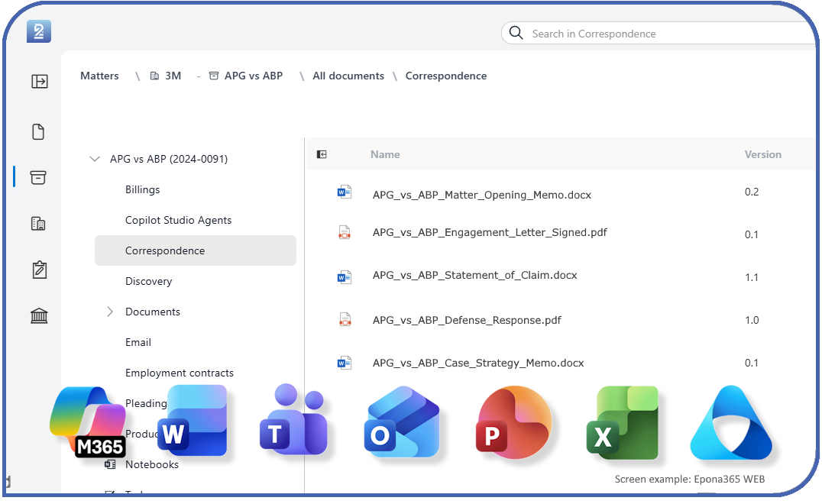The image size is (822, 504).
Task: Click version 0.2 of Matter Opening Memo
Action: point(752,192)
